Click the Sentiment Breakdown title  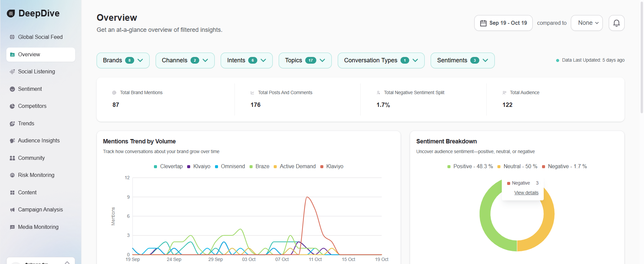[446, 141]
